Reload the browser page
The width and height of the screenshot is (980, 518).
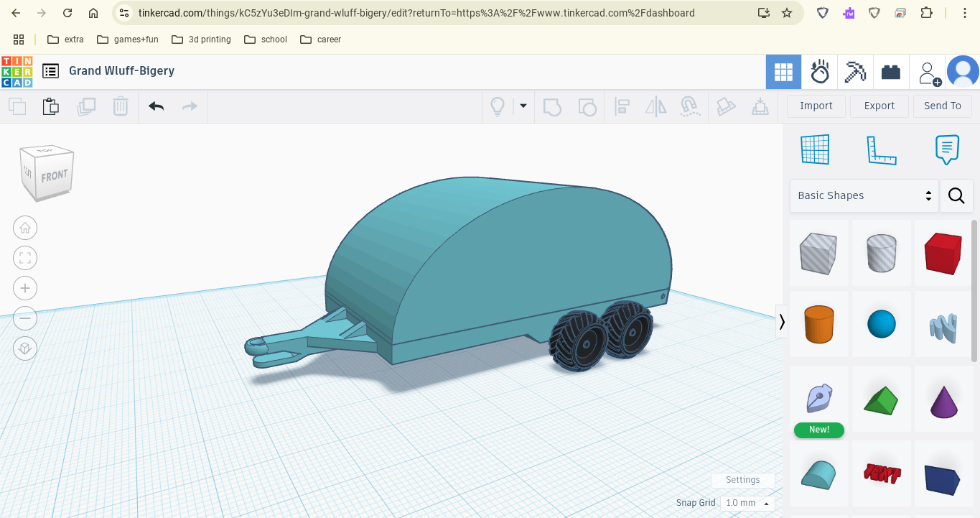tap(67, 13)
